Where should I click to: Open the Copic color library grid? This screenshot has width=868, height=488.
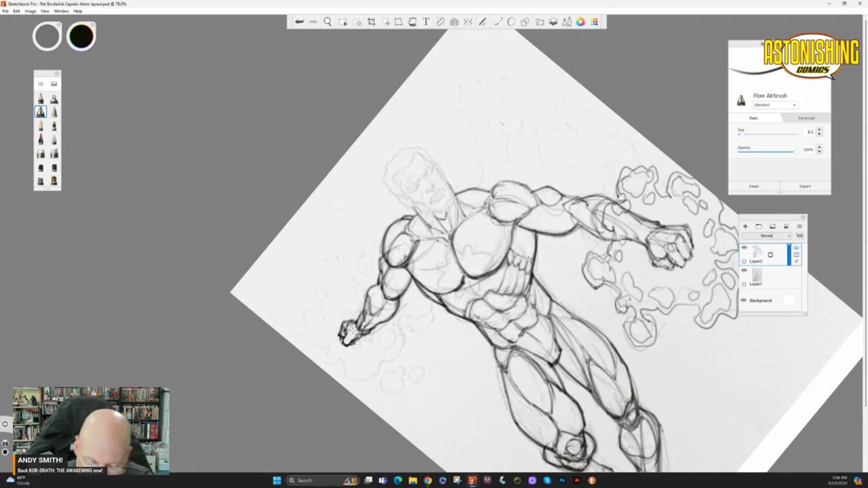point(595,22)
